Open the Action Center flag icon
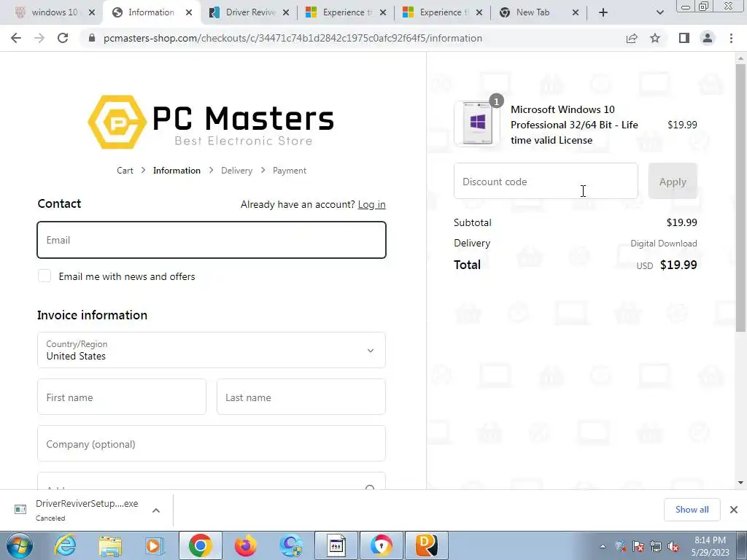Viewport: 747px width, 560px height. [x=638, y=546]
